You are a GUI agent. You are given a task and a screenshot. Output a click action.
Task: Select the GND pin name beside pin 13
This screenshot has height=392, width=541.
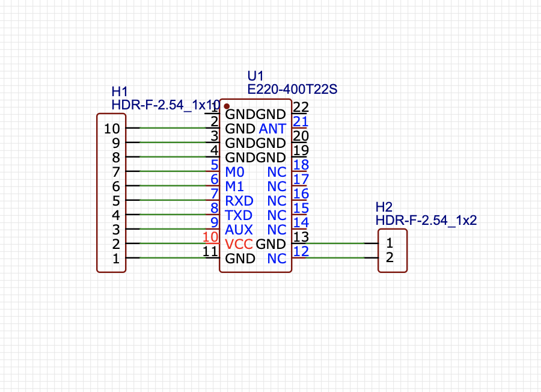(x=271, y=244)
